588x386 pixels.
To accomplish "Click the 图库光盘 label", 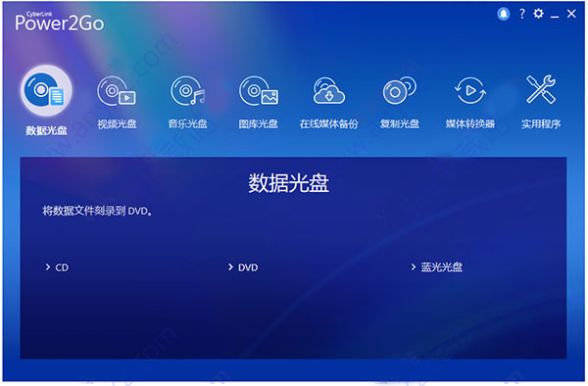I will [x=259, y=123].
